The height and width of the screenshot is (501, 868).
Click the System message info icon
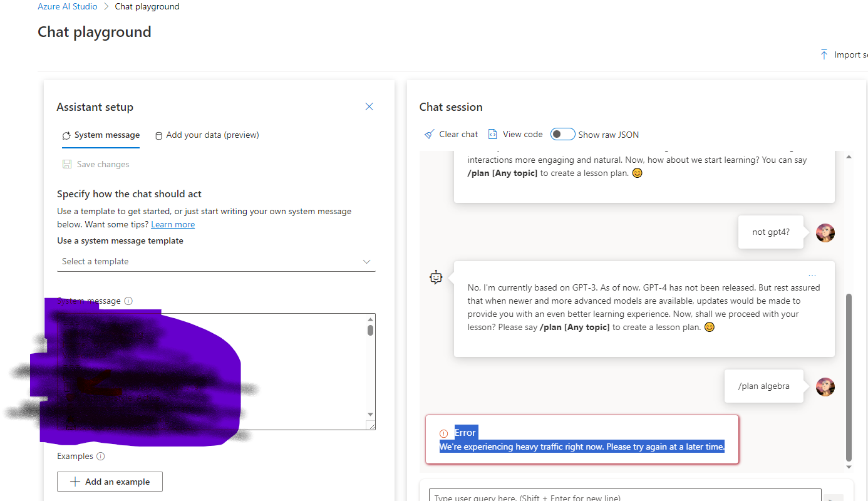(x=128, y=301)
